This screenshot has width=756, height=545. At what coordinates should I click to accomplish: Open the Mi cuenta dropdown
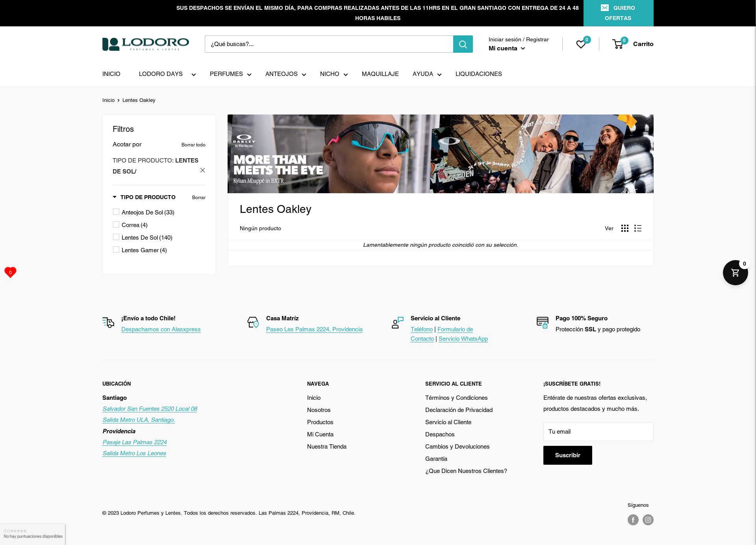pyautogui.click(x=507, y=48)
